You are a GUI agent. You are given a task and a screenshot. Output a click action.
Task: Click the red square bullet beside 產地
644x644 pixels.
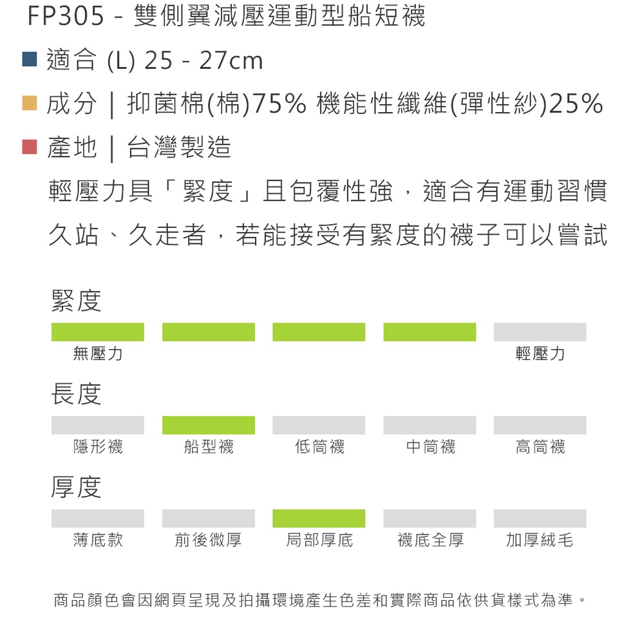click(x=29, y=147)
